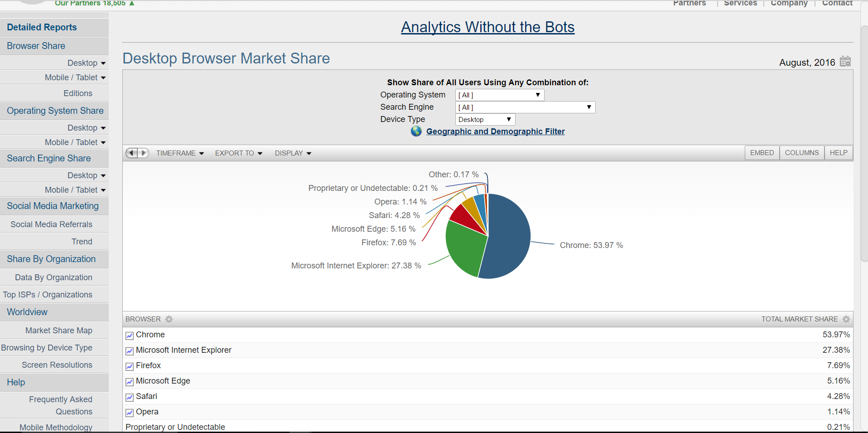Open the calendar date picker icon
This screenshot has height=433, width=868.
[845, 62]
